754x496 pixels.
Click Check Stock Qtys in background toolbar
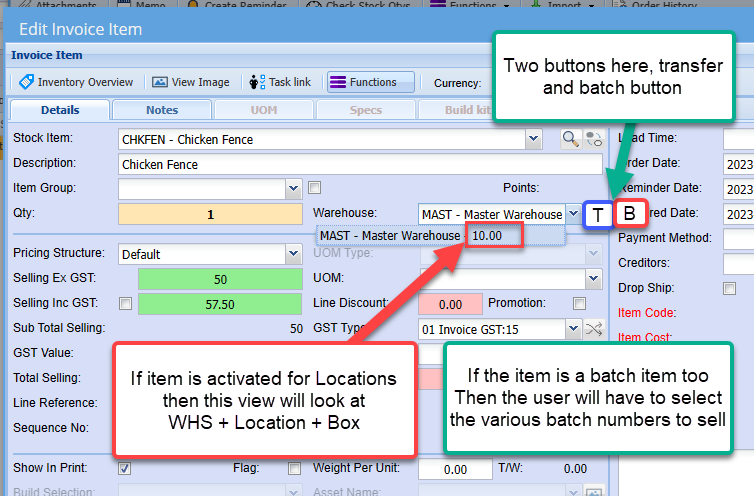(360, 4)
